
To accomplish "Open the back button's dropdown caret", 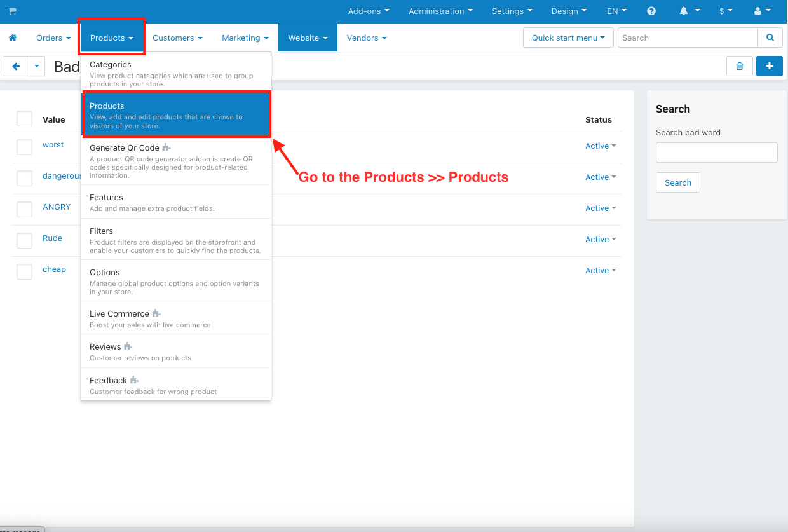I will [x=37, y=66].
